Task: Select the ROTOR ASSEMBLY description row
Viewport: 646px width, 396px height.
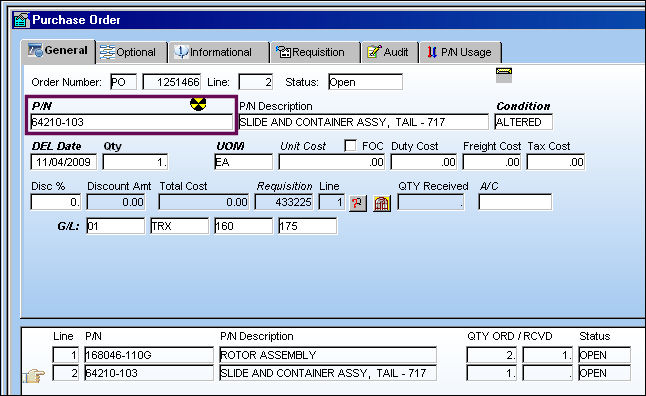Action: tap(328, 355)
